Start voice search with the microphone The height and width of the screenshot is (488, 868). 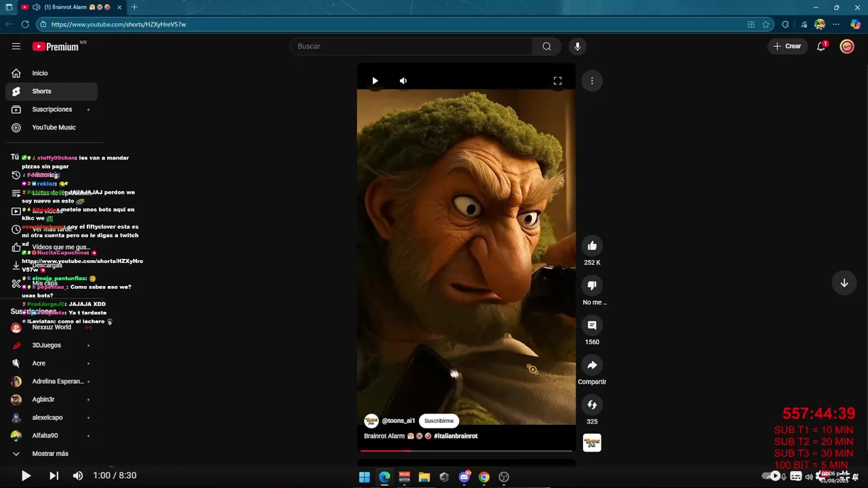pos(577,46)
